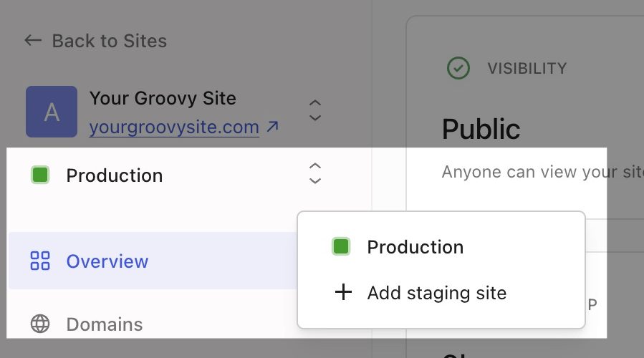This screenshot has height=358, width=644.
Task: Click the green square icon in the popup's Production row
Action: (x=341, y=246)
